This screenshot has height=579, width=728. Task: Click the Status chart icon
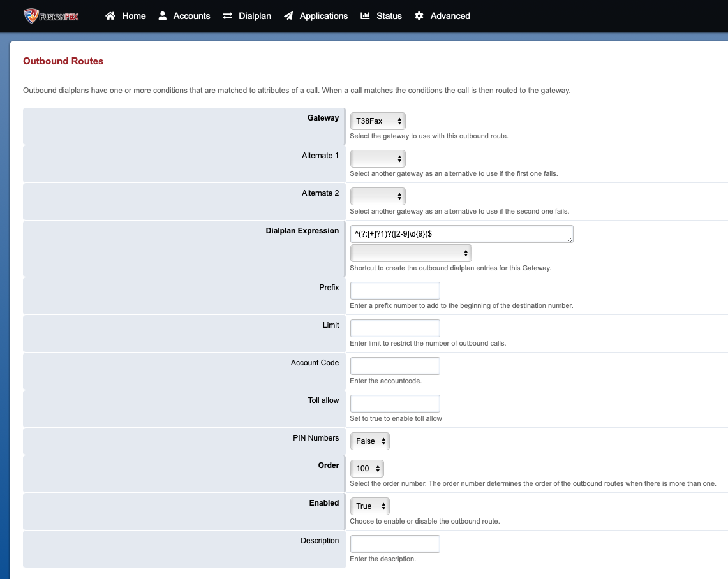tap(365, 16)
